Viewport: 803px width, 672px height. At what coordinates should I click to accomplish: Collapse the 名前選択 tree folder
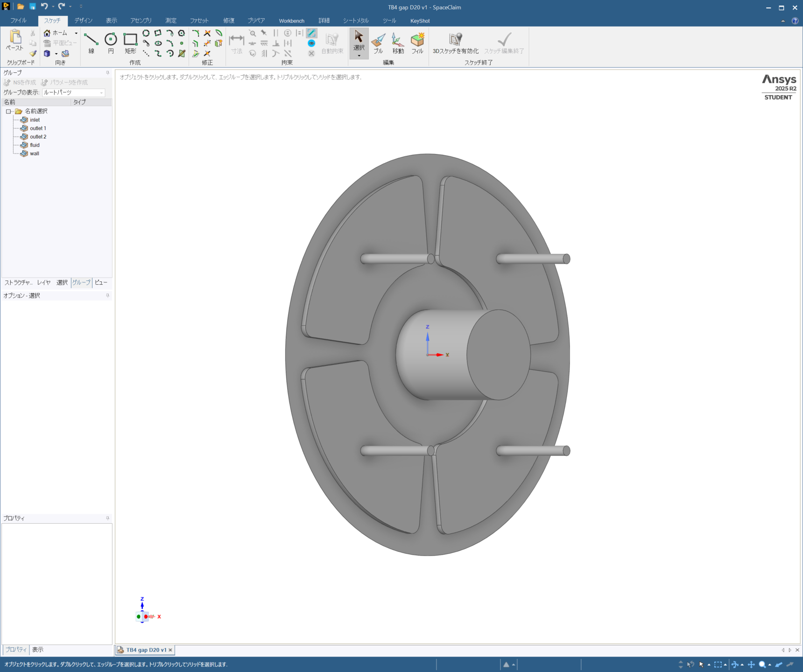coord(8,112)
